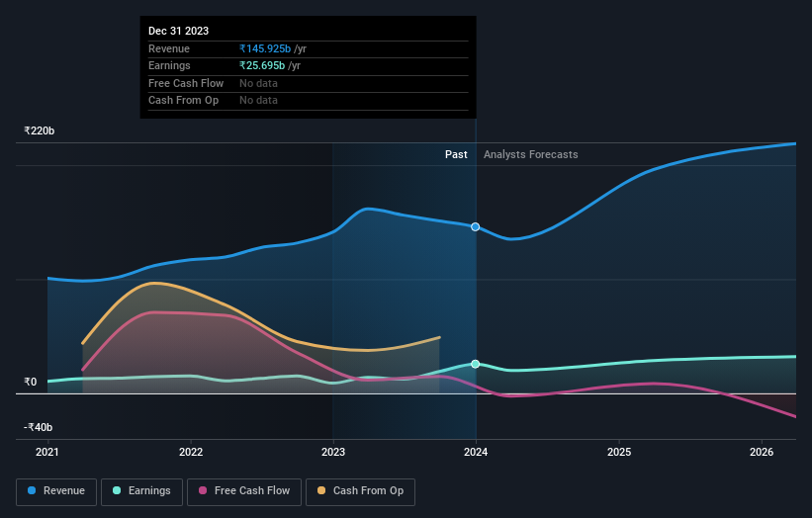Click the Past label on the chart
Viewport: 812px width, 518px height.
[x=456, y=154]
